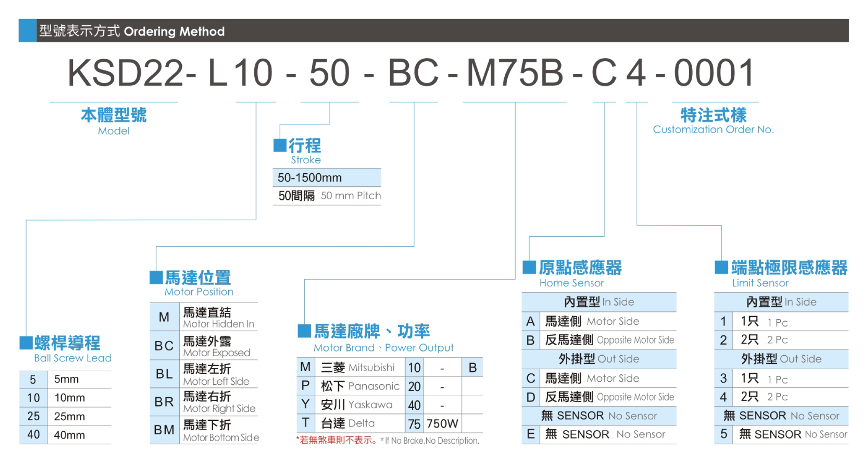Click Limit Sensor '內置型 In Side' header
Viewport: 868px width, 469px height.
pos(781,302)
